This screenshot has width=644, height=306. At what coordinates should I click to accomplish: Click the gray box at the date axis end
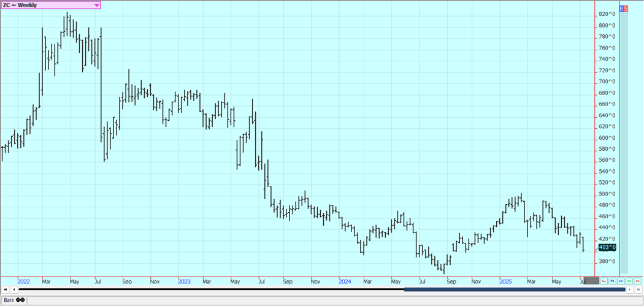click(x=591, y=280)
